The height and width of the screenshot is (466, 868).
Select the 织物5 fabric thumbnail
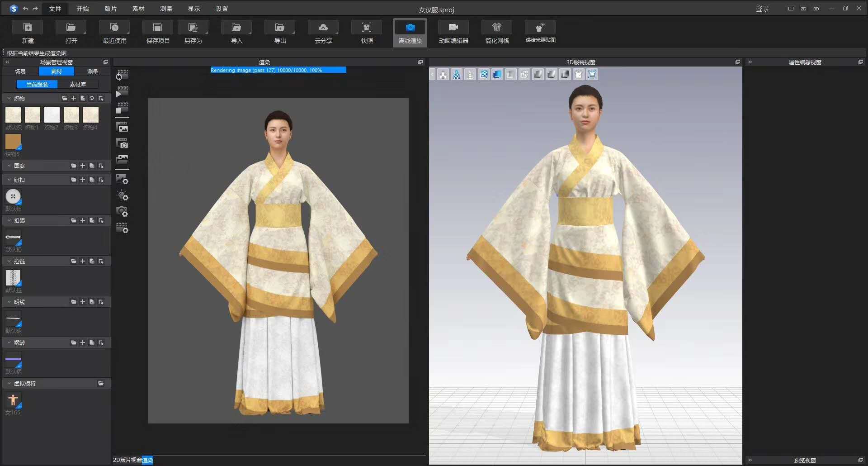pyautogui.click(x=13, y=143)
